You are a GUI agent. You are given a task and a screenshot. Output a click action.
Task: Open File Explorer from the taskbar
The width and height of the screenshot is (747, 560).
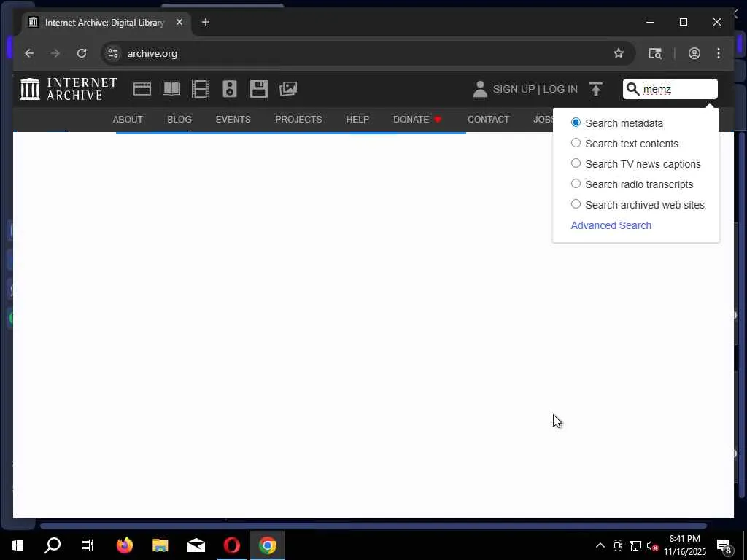(160, 545)
